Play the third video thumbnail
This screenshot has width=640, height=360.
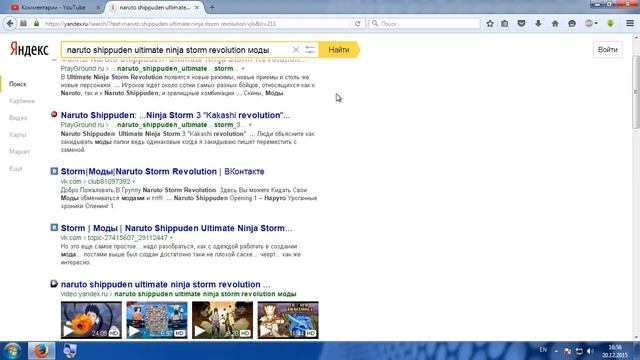(x=222, y=320)
